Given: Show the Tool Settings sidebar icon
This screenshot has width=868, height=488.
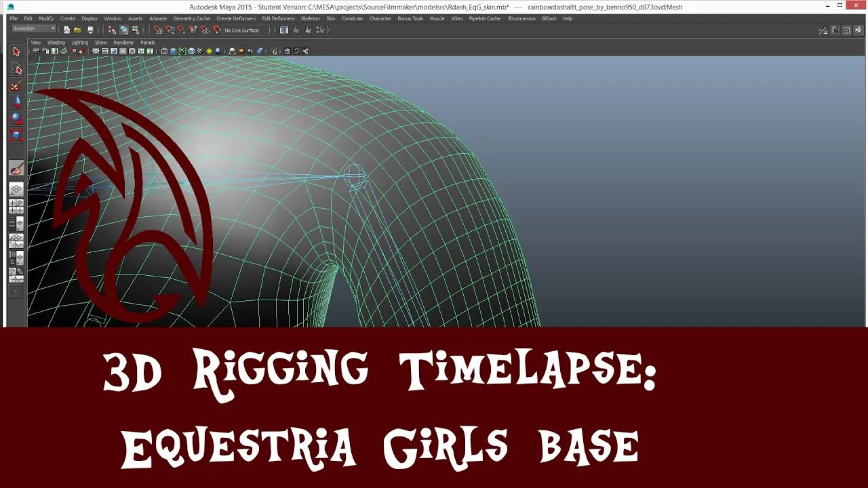Looking at the screenshot, I should [846, 30].
